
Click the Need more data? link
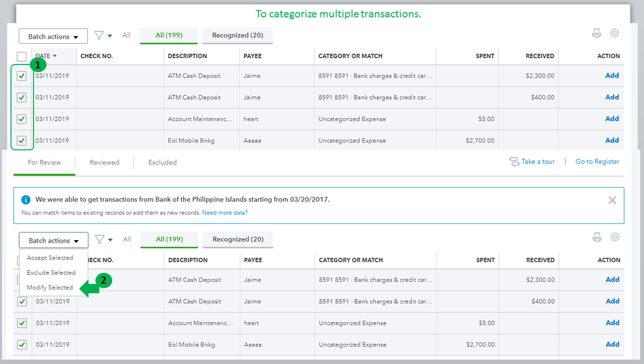click(x=225, y=213)
